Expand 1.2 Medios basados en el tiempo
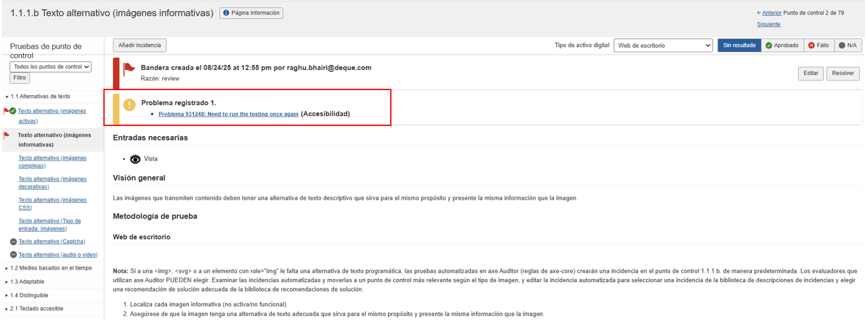This screenshot has width=868, height=325. pos(50,268)
